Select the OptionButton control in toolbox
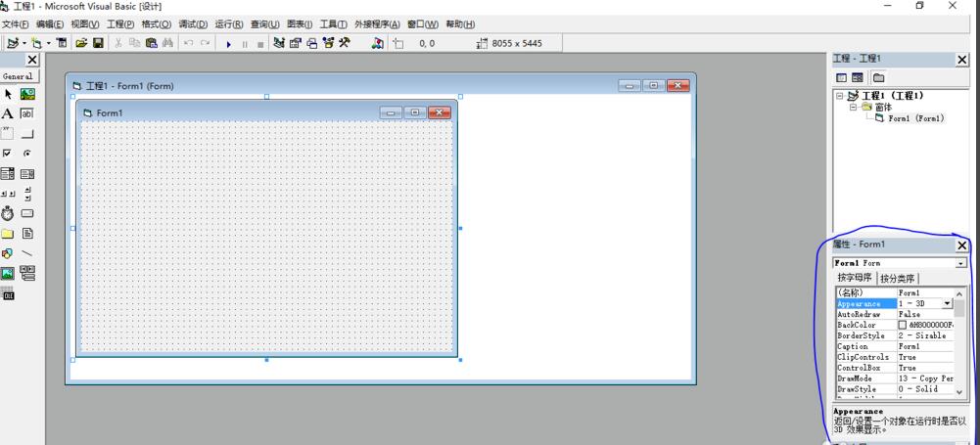 (27, 154)
